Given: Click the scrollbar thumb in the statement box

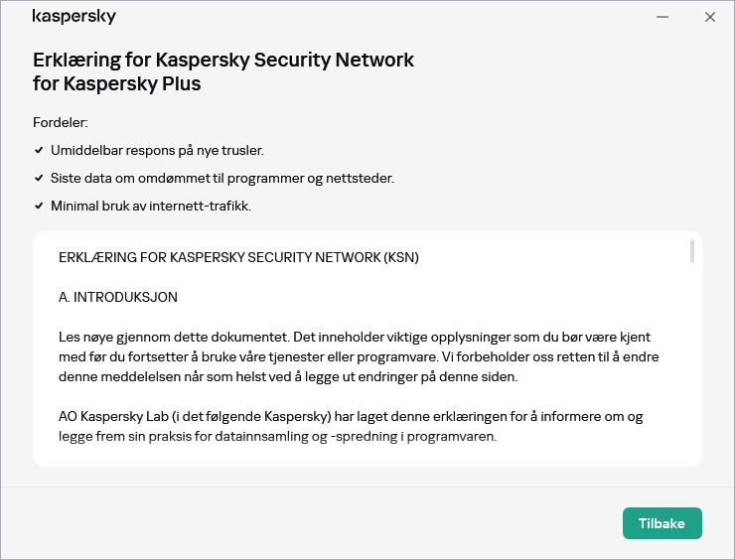Looking at the screenshot, I should (x=691, y=251).
